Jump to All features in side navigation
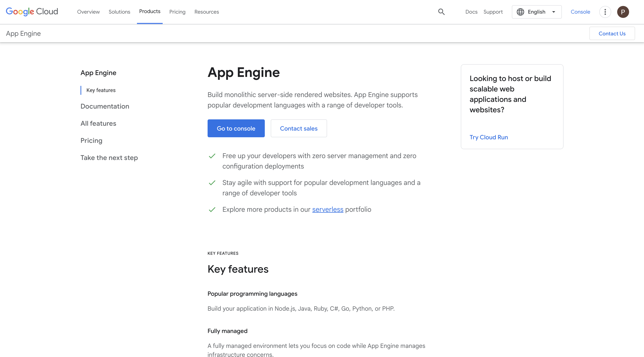 coord(98,123)
